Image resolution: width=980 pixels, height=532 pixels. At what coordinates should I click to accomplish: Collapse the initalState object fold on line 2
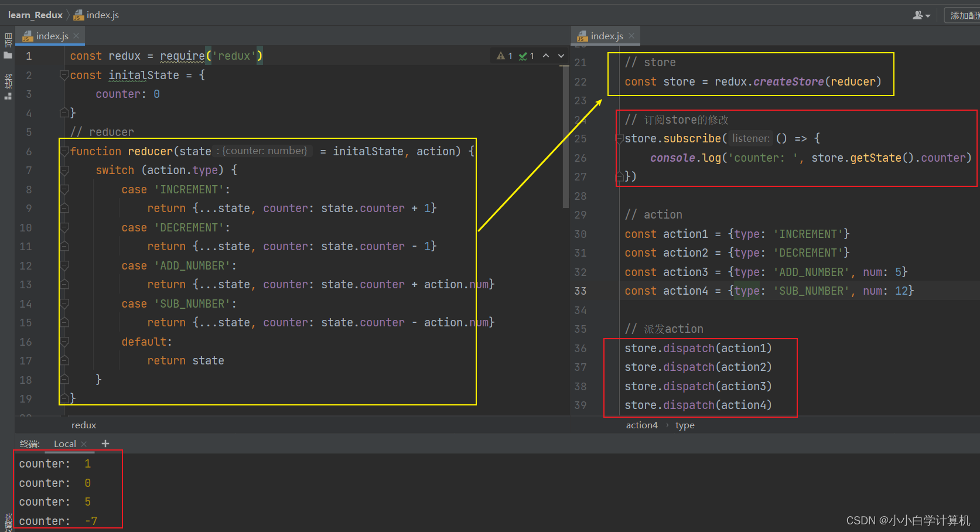64,75
